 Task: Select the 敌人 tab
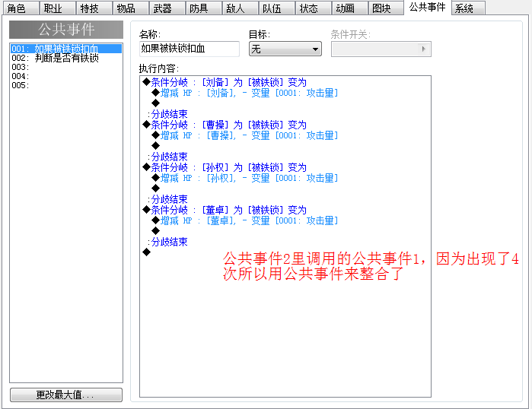click(241, 8)
